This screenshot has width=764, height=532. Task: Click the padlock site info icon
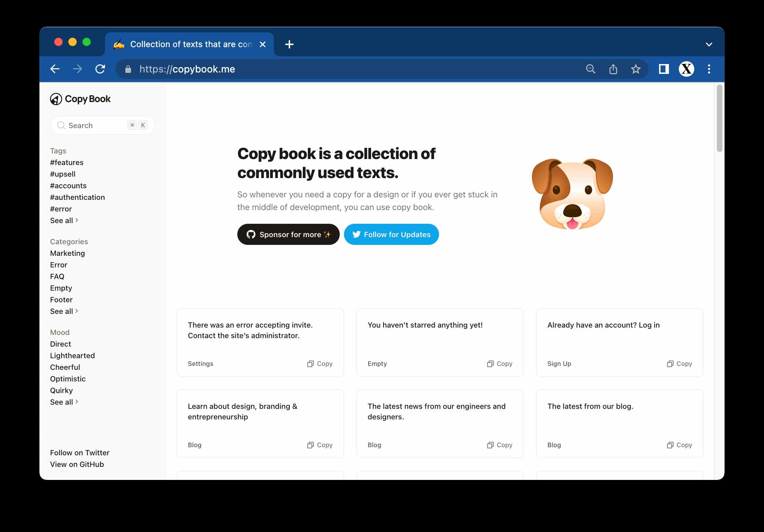128,69
